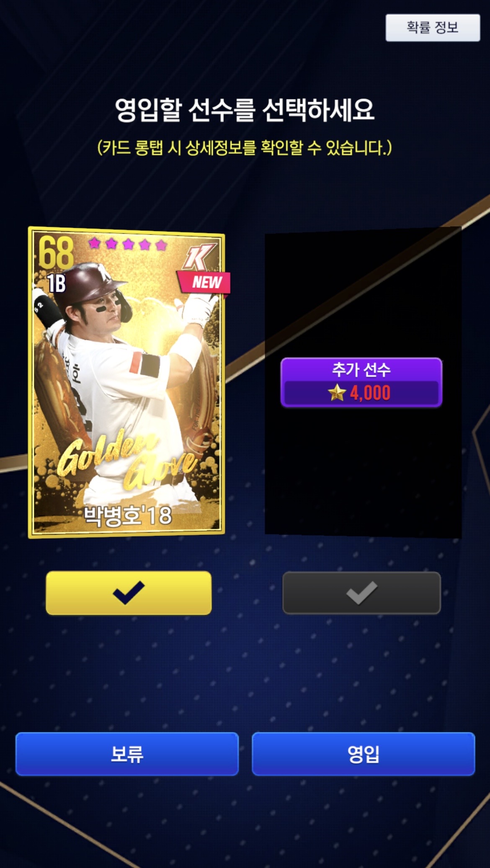Select the yellow checkmark under 박병호 card
490x868 pixels.
pos(129,593)
